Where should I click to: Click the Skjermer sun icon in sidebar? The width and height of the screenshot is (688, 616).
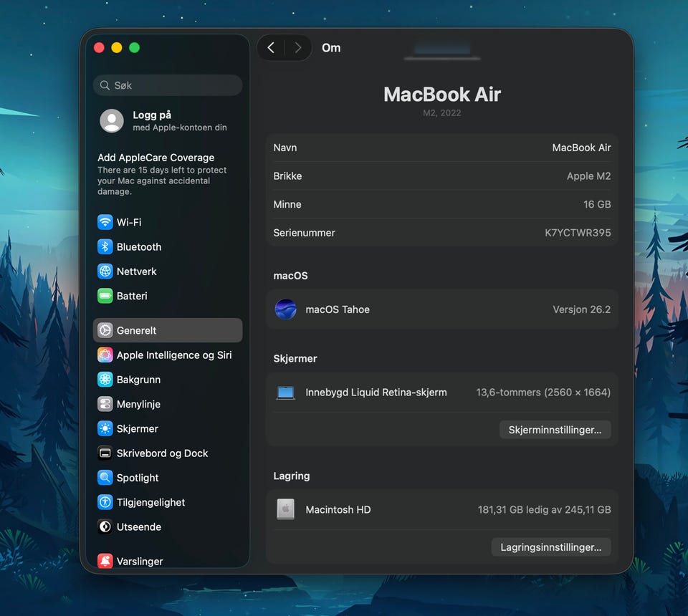(x=105, y=428)
